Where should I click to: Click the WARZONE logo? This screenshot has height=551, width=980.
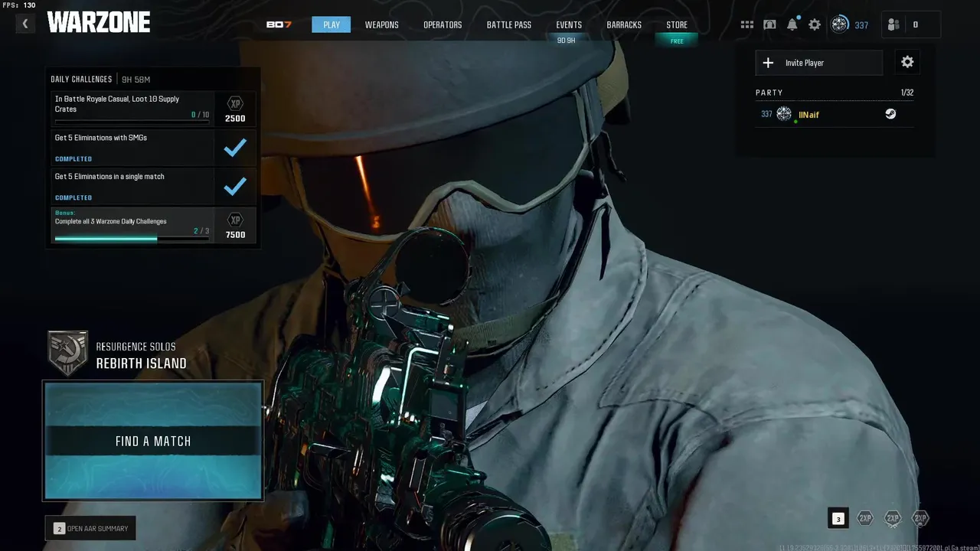[x=99, y=23]
